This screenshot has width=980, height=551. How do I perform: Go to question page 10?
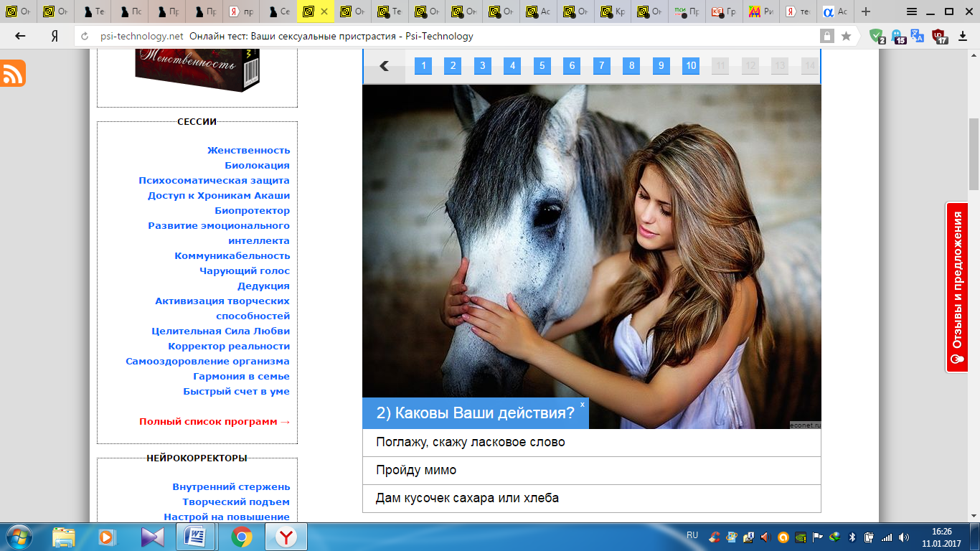pos(691,66)
